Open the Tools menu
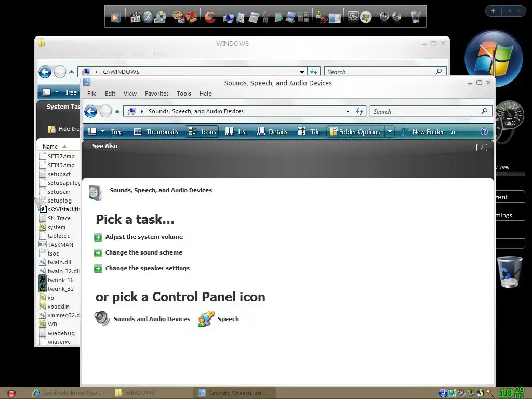Screen dimensions: 532x399 (x=184, y=94)
